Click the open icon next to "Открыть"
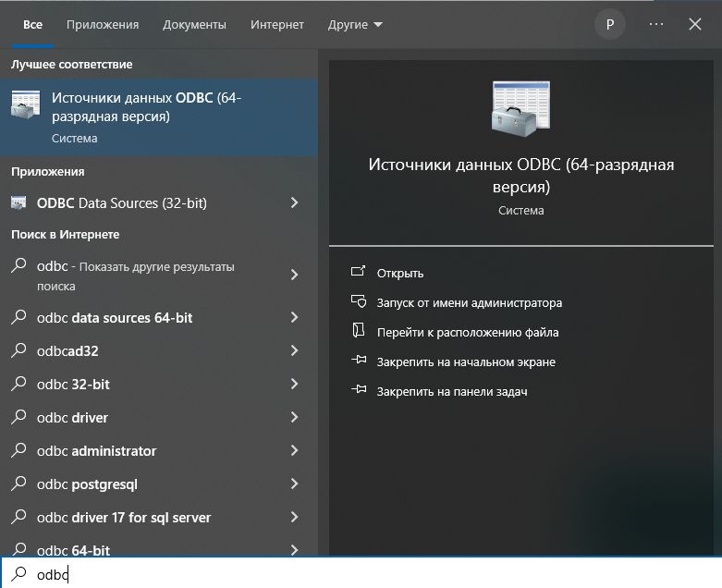Screen dimensions: 722x588 point(359,273)
